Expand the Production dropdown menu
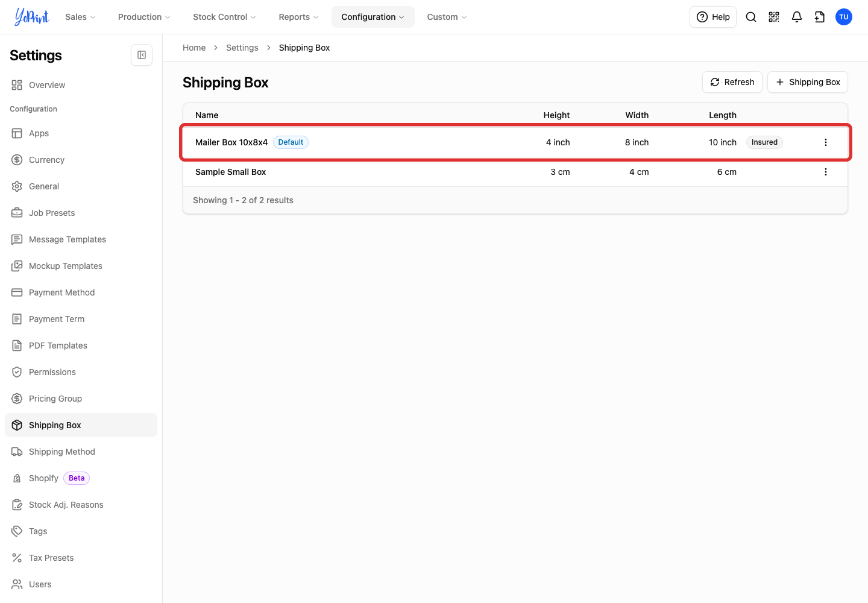The height and width of the screenshot is (603, 868). tap(144, 17)
